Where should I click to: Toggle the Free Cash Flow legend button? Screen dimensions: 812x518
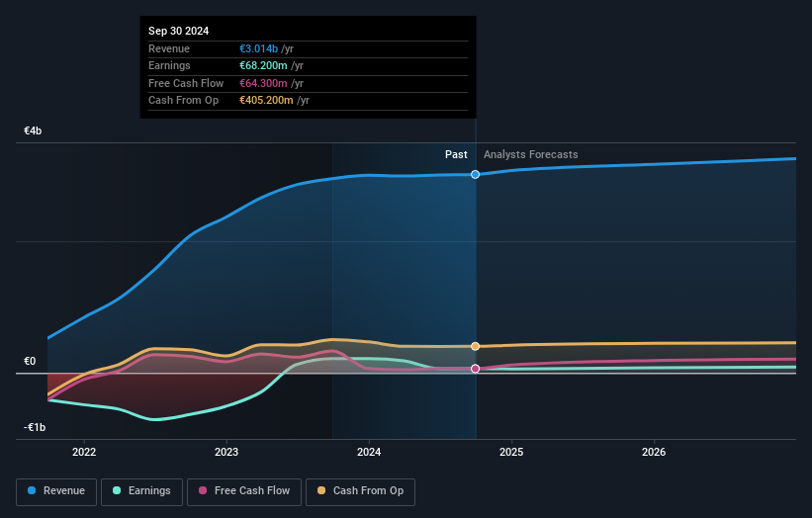pos(244,491)
